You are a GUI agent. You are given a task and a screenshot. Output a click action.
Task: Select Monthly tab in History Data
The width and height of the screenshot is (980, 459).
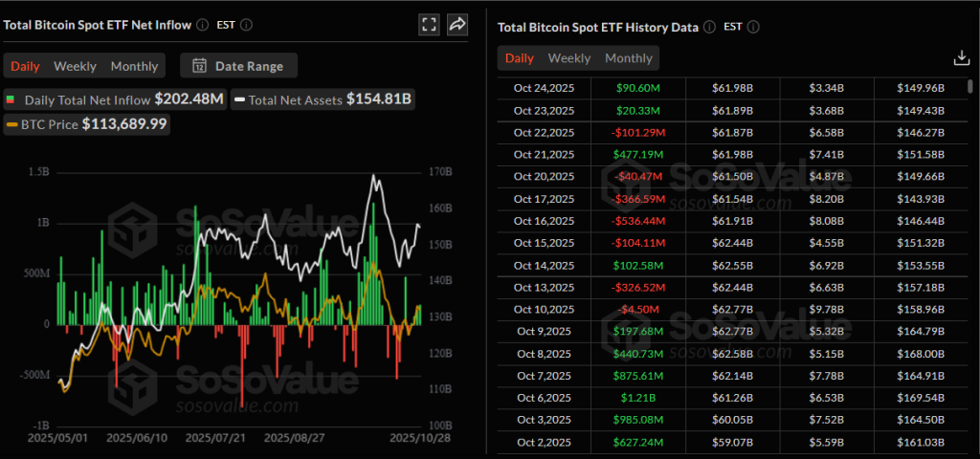click(629, 58)
